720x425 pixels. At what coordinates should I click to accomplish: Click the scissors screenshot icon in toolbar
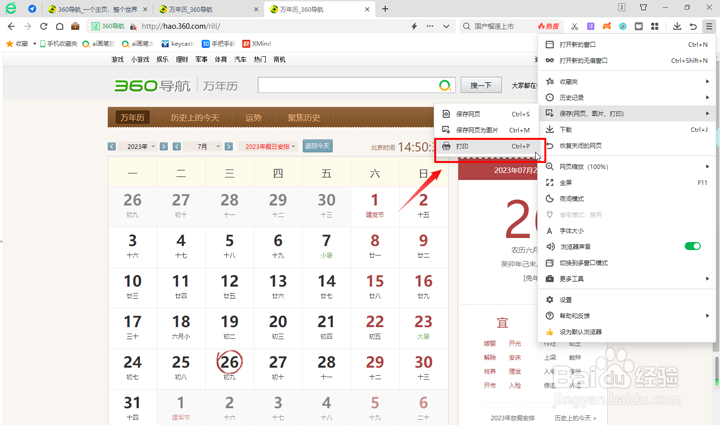click(x=574, y=26)
